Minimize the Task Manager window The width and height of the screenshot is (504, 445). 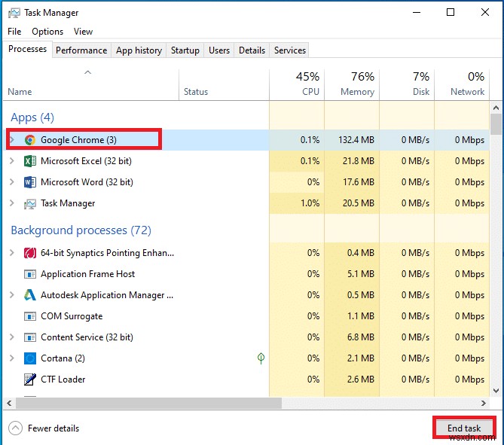[x=417, y=13]
